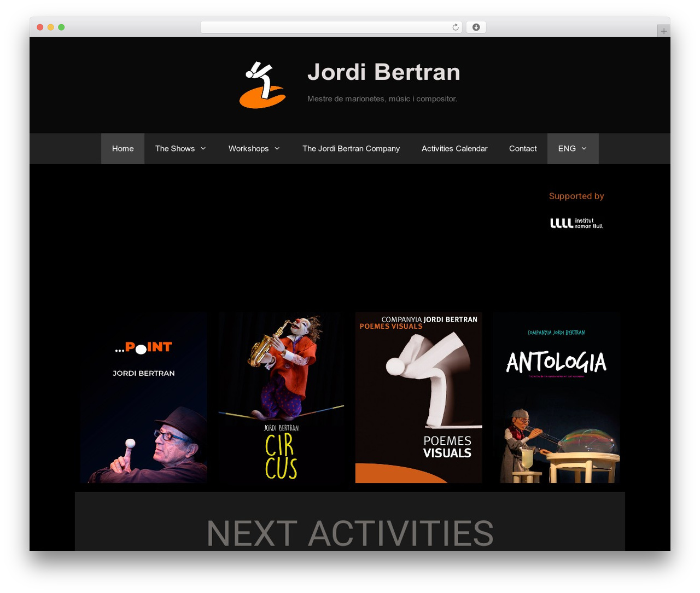The height and width of the screenshot is (593, 700).
Task: Close the browser window with red button
Action: click(40, 27)
